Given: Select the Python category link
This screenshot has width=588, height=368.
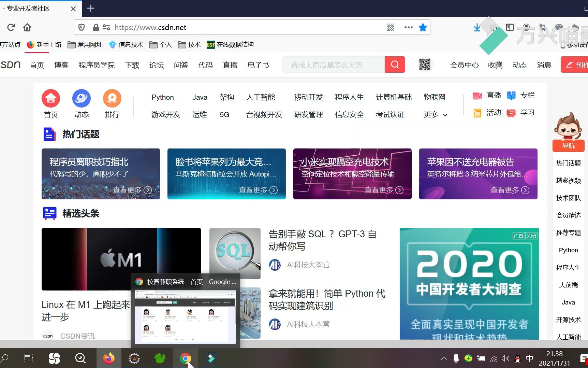Looking at the screenshot, I should [x=163, y=97].
